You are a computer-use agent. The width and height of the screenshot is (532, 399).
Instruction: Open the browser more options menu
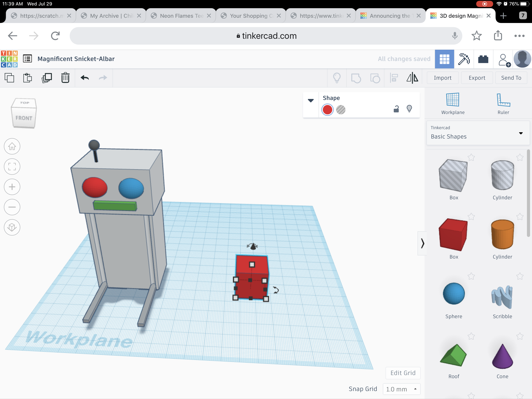click(x=519, y=36)
